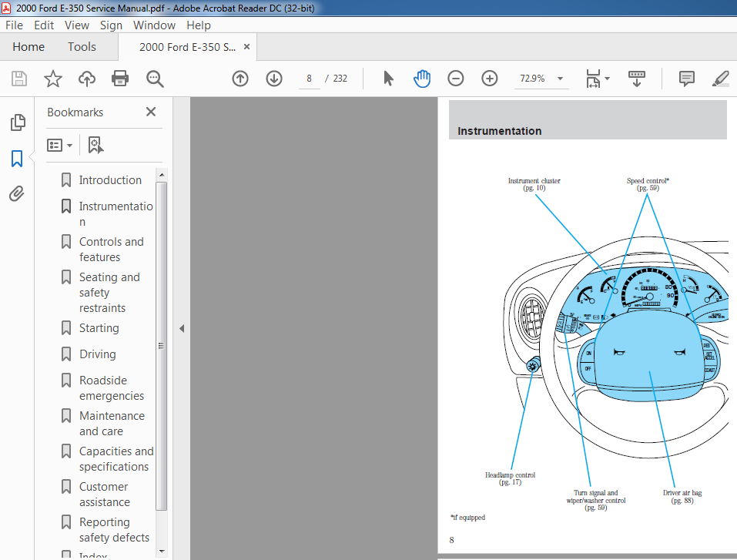The width and height of the screenshot is (737, 560).
Task: Go to next page arrow down
Action: coord(274,79)
